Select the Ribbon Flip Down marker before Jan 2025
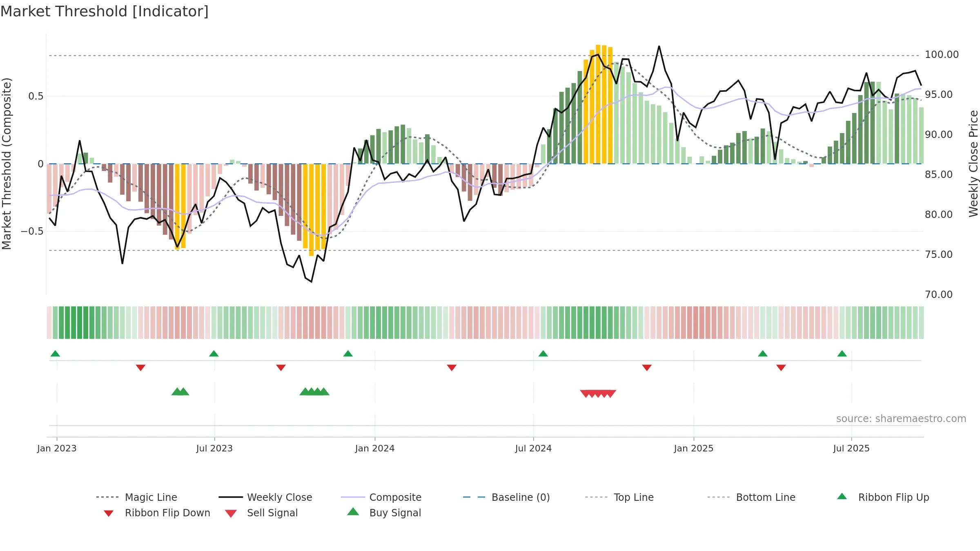980x551 pixels. click(647, 368)
